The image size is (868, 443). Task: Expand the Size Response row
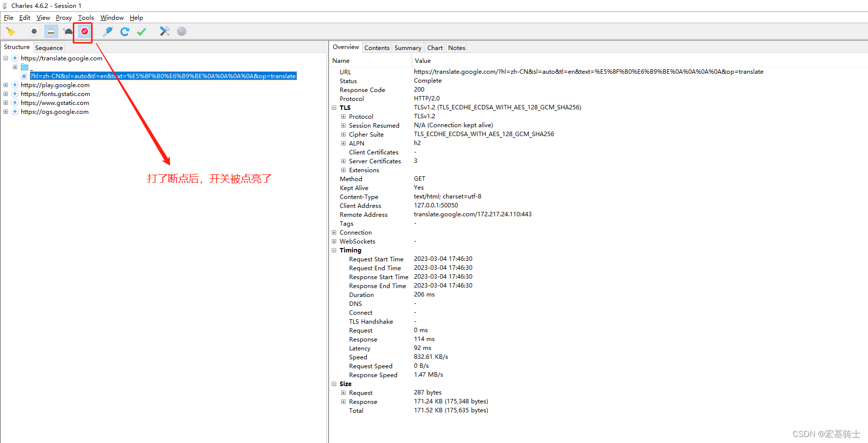click(343, 402)
